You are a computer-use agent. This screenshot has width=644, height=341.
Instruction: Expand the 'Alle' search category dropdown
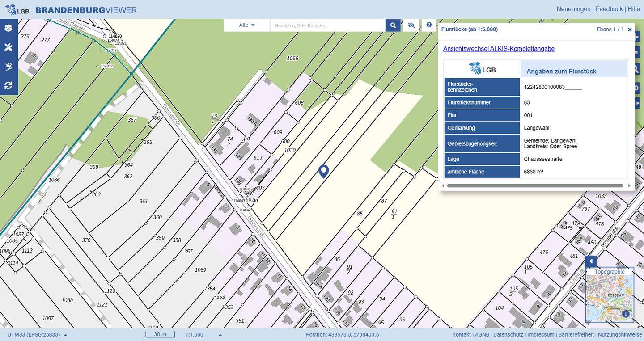tap(247, 25)
